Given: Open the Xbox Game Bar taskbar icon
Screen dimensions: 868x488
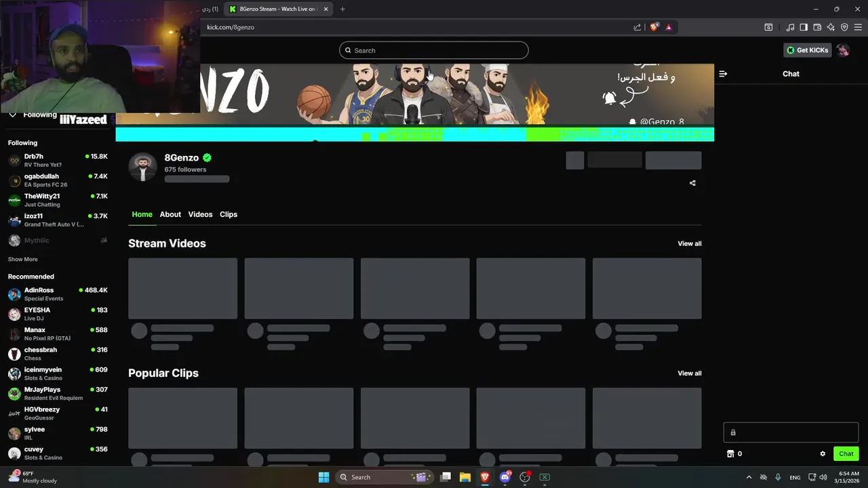Looking at the screenshot, I should tap(545, 477).
